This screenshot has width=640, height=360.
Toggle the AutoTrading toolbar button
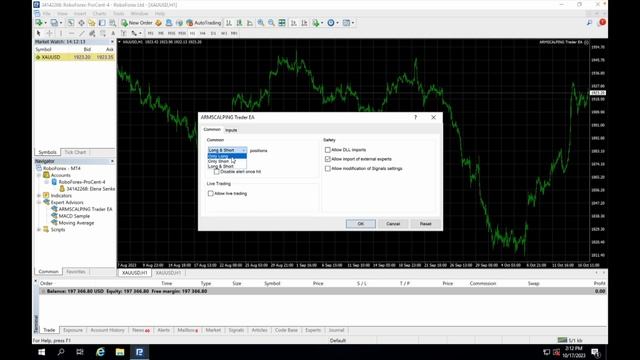(x=203, y=23)
